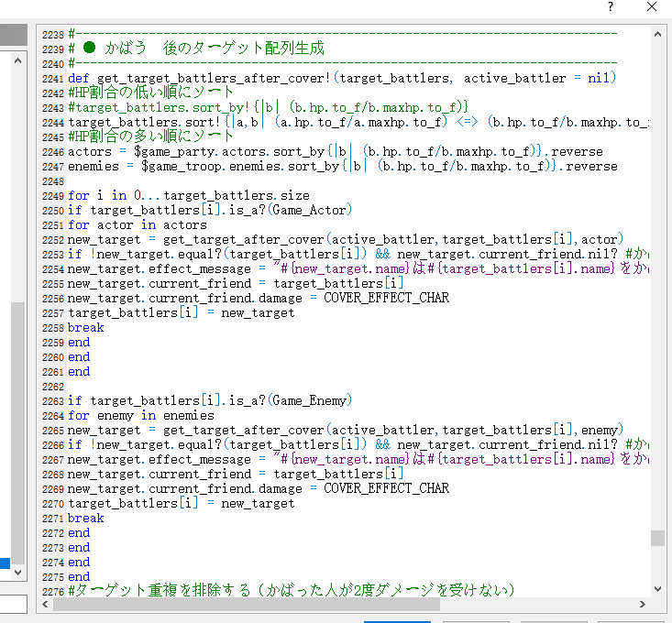Click line 2251 for actor in actors

(138, 224)
